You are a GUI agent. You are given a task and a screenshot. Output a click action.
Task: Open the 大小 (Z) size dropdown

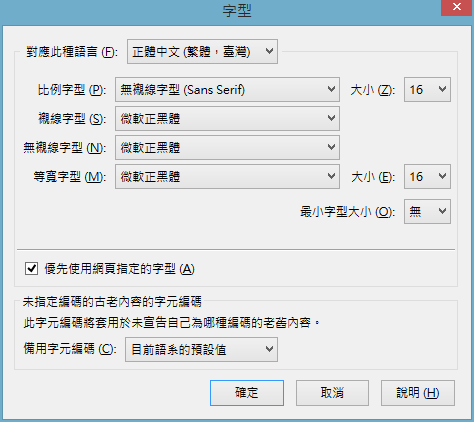(427, 89)
